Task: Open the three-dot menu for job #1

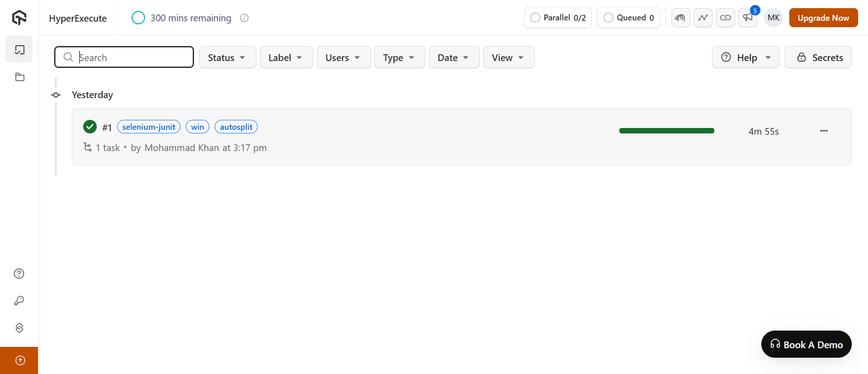Action: pos(824,131)
